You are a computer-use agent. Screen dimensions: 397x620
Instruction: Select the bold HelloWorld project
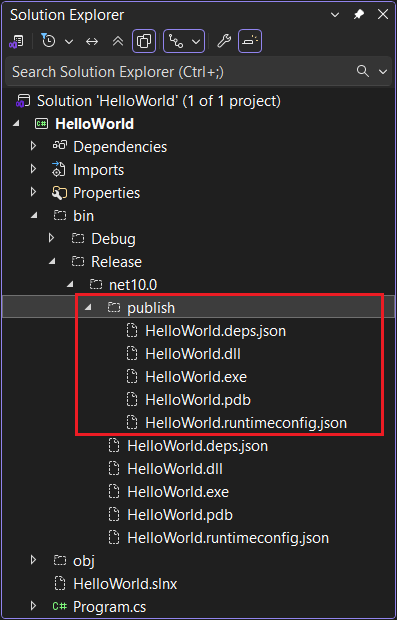[95, 124]
